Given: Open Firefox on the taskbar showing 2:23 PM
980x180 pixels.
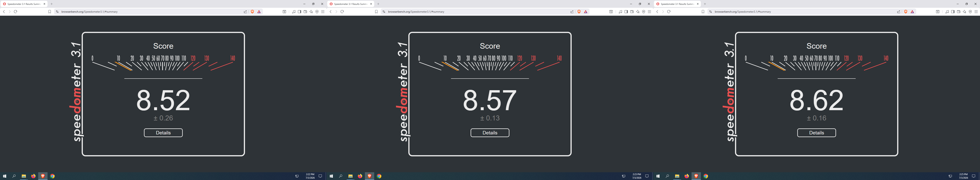Looking at the screenshot, I should [x=360, y=176].
